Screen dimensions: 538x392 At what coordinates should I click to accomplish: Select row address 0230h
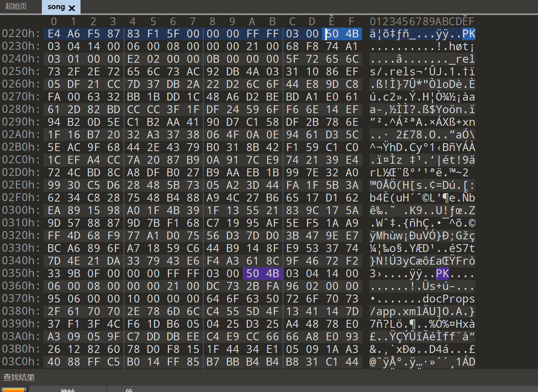coord(21,47)
